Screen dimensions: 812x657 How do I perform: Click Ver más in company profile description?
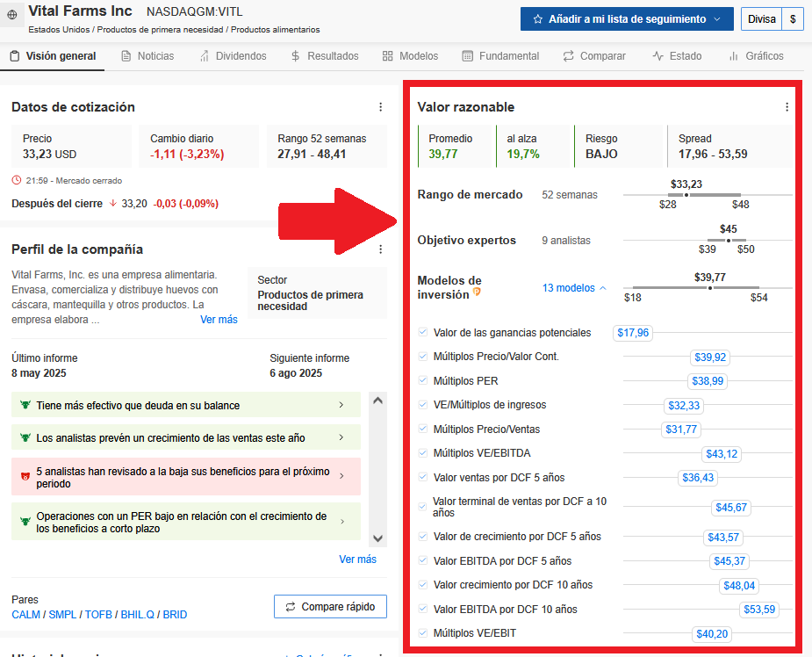click(219, 320)
